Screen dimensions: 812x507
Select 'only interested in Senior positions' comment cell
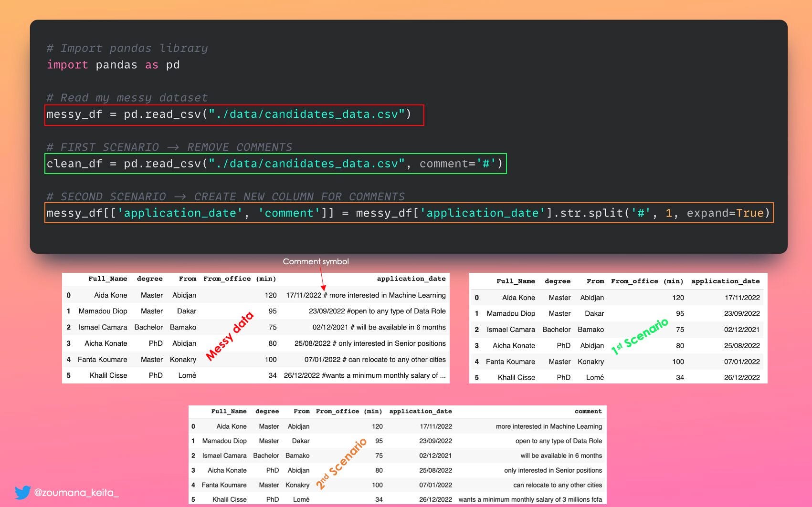pos(553,470)
